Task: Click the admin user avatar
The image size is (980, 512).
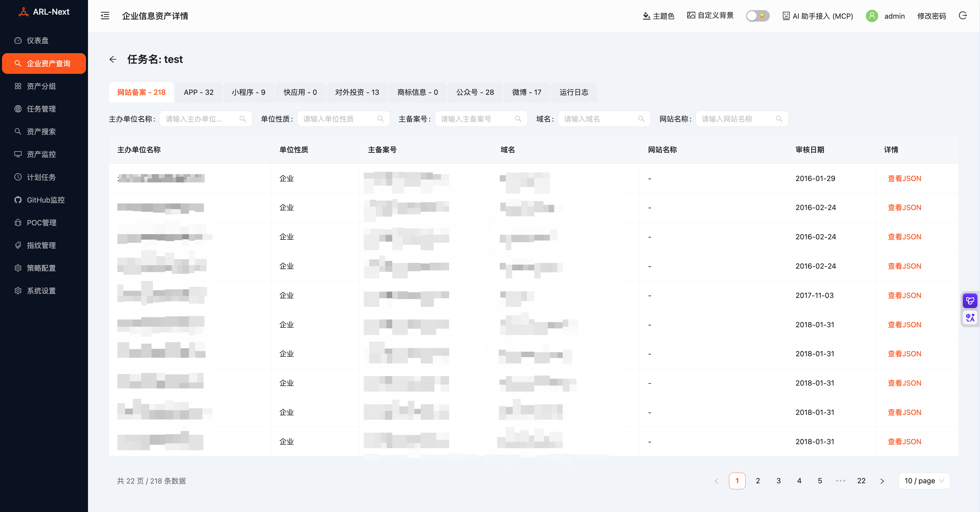Action: 872,16
